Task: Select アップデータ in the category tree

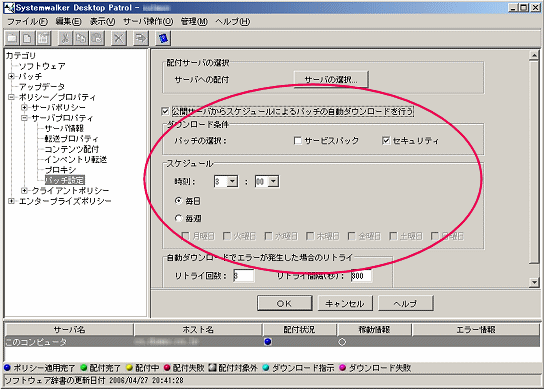Action: 42,86
